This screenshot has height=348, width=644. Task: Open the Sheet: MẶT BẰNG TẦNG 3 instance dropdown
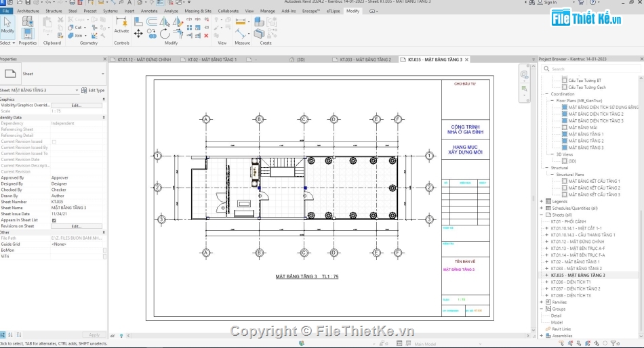pyautogui.click(x=77, y=90)
